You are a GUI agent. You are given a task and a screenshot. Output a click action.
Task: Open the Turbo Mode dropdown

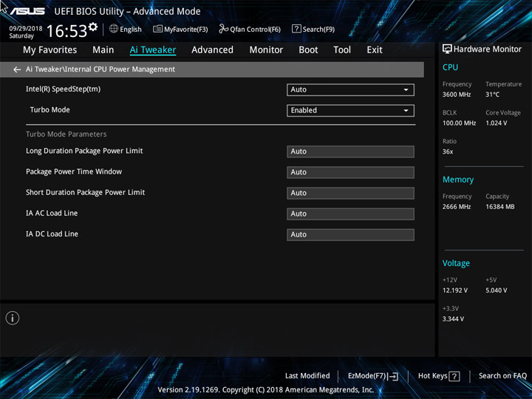pyautogui.click(x=350, y=111)
